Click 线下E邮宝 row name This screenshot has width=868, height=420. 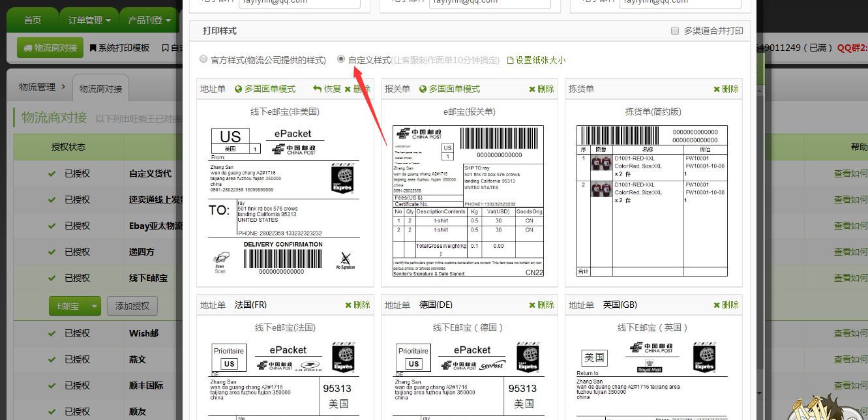click(148, 278)
